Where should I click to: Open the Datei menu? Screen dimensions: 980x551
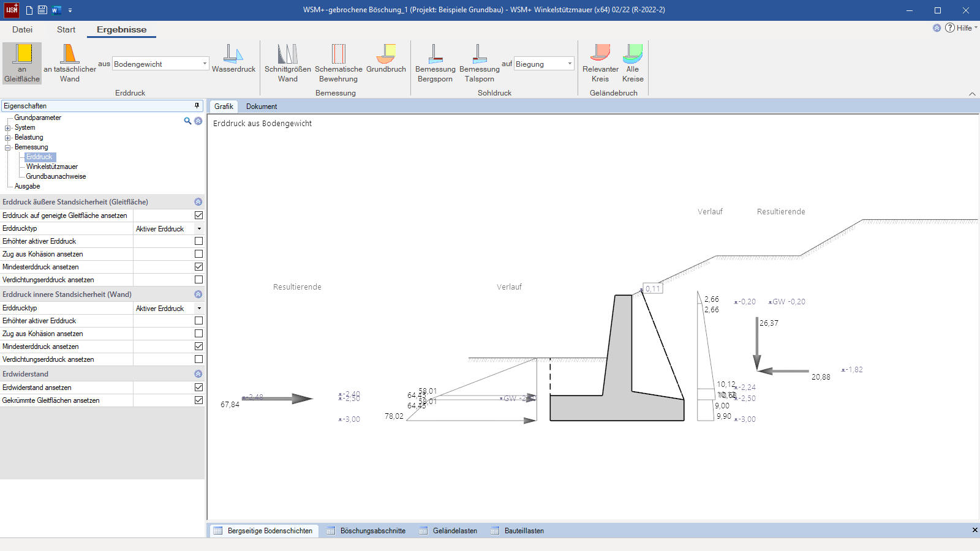22,29
